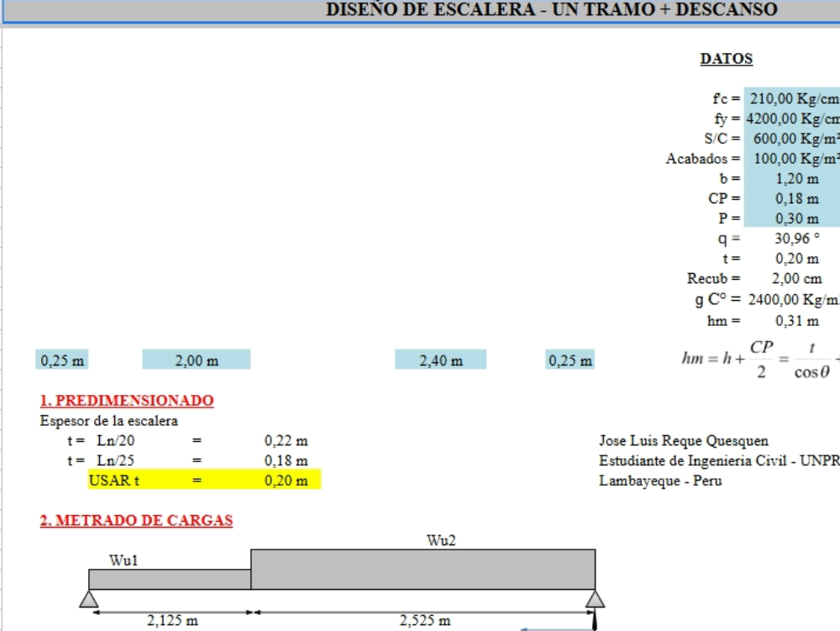Select the Wu2 load rectangle shape
Image resolution: width=840 pixels, height=631 pixels.
pyautogui.click(x=423, y=569)
